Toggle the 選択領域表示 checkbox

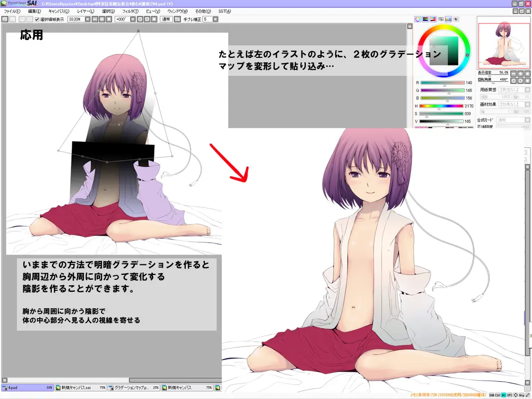tap(37, 19)
